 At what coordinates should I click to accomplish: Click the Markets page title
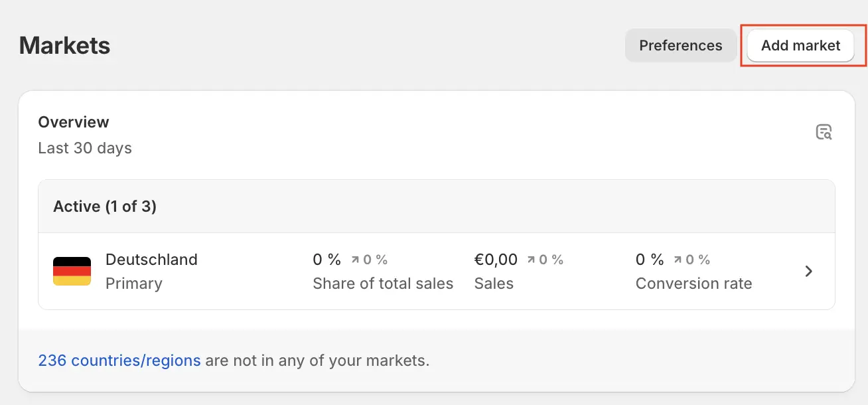65,46
